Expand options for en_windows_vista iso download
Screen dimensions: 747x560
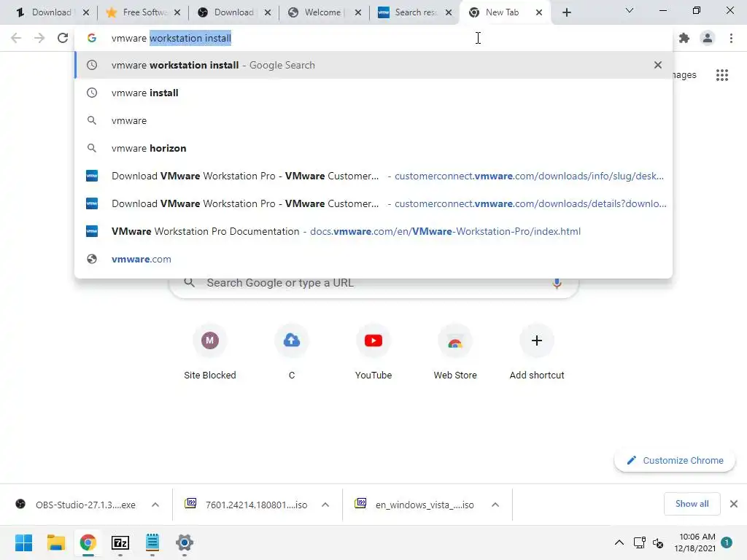(x=495, y=505)
